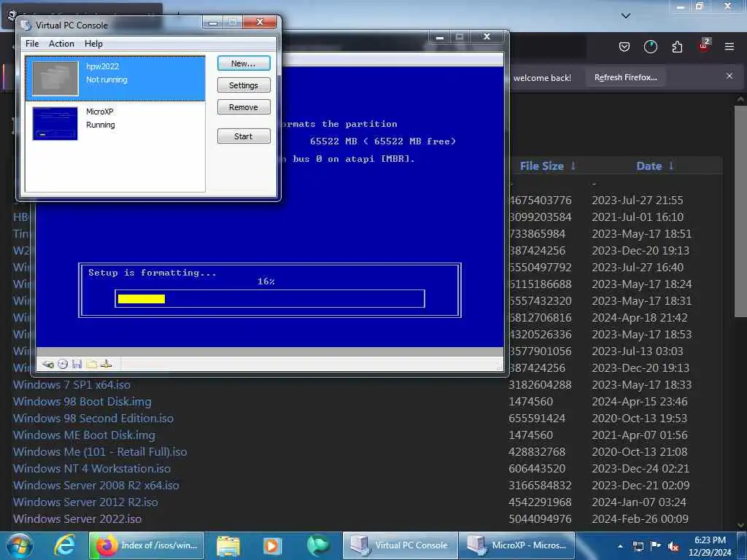The width and height of the screenshot is (747, 560).
Task: Click the green globe app icon in the taskbar
Action: point(318,545)
